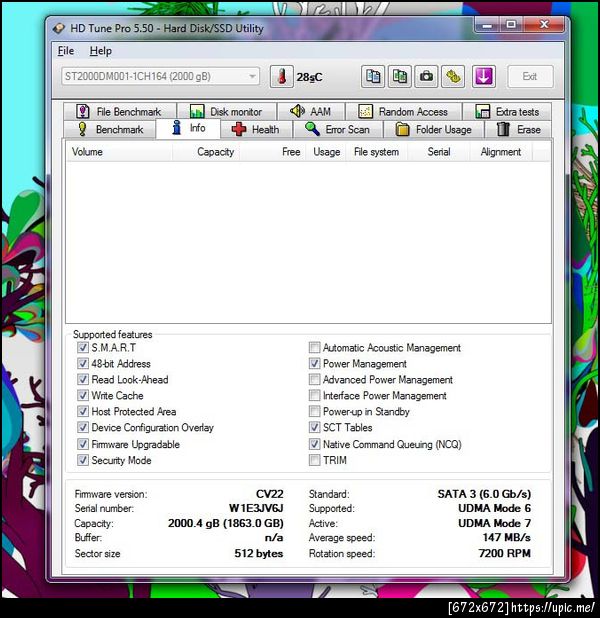Image resolution: width=600 pixels, height=618 pixels.
Task: Toggle the S.M.A.R.T checkbox
Action: [x=83, y=348]
